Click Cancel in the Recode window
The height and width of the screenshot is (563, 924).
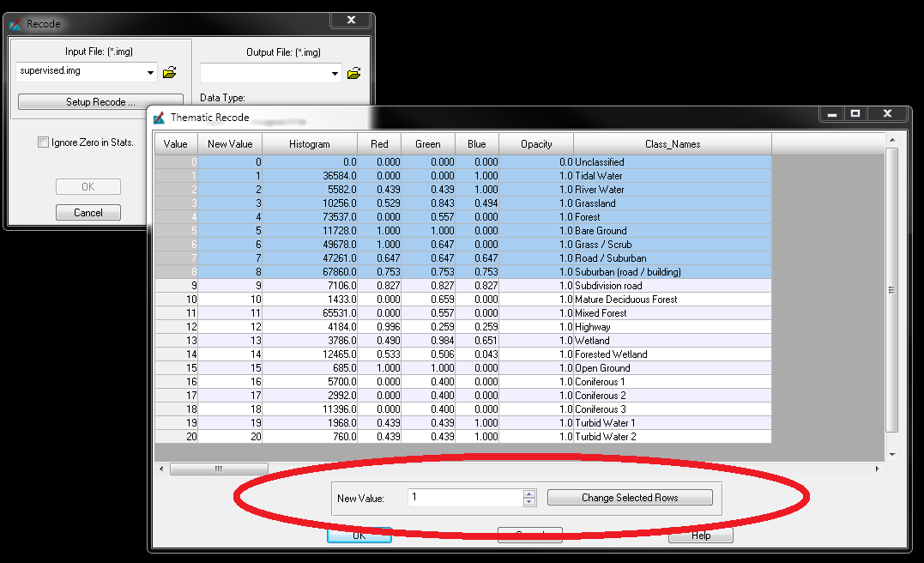click(x=88, y=213)
